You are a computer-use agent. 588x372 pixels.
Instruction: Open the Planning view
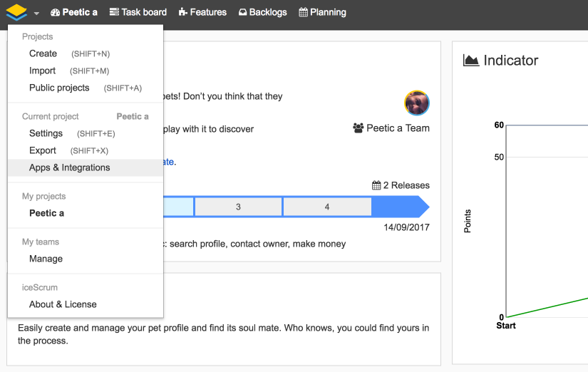(x=322, y=12)
